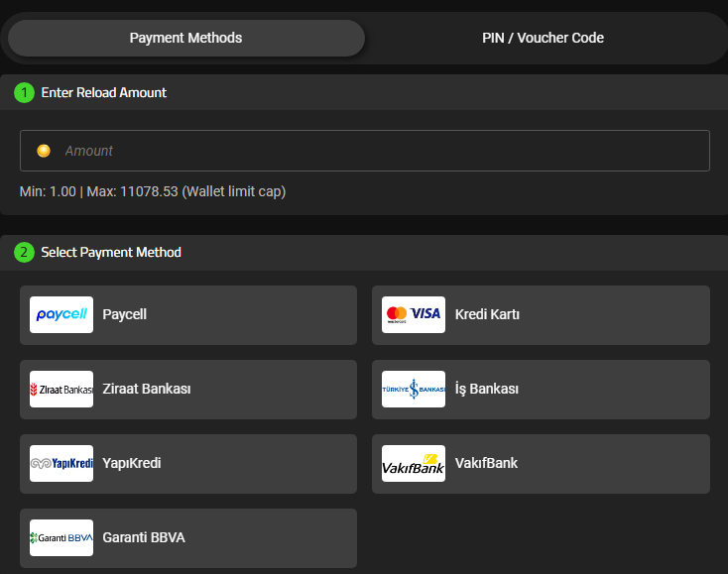Pick the İş Bankası text label

tap(486, 389)
